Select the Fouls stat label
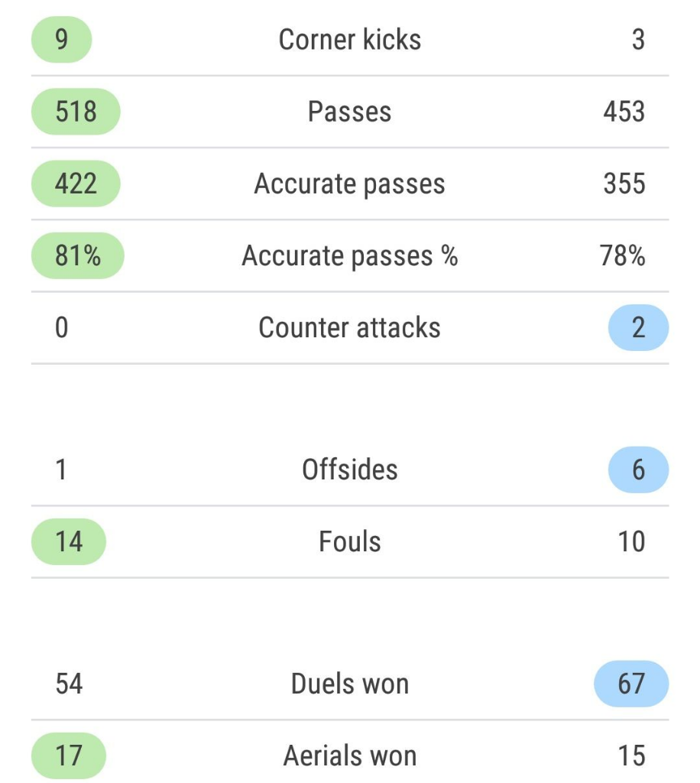 point(350,542)
